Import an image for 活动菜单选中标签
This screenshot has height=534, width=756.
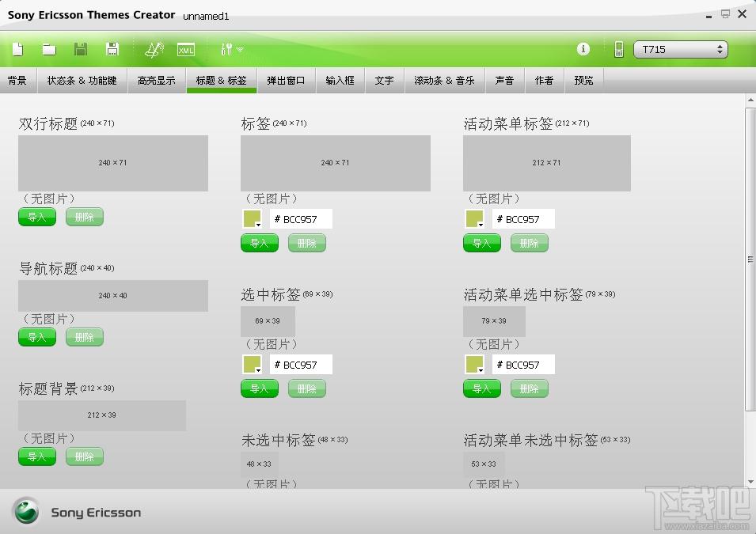coord(481,388)
